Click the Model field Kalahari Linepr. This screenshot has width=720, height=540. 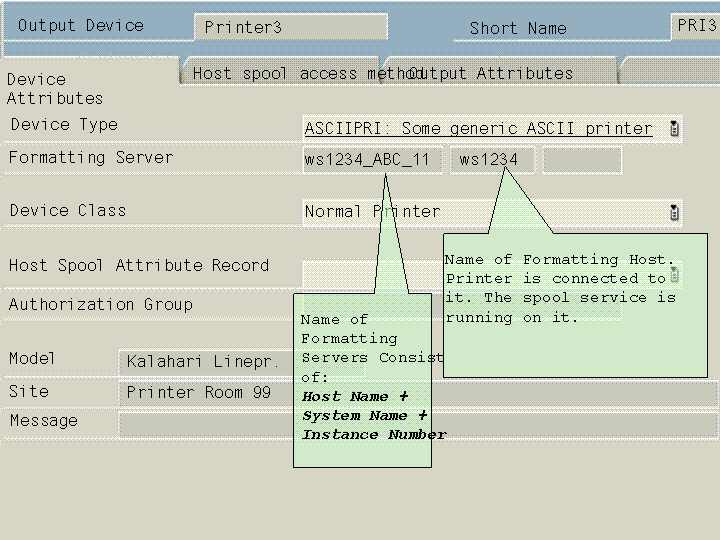point(205,362)
